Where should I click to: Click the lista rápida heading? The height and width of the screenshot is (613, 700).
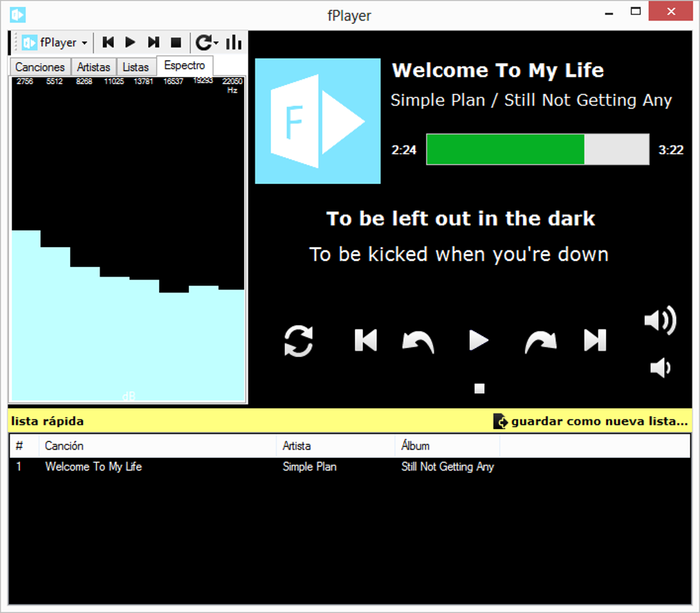pyautogui.click(x=47, y=421)
